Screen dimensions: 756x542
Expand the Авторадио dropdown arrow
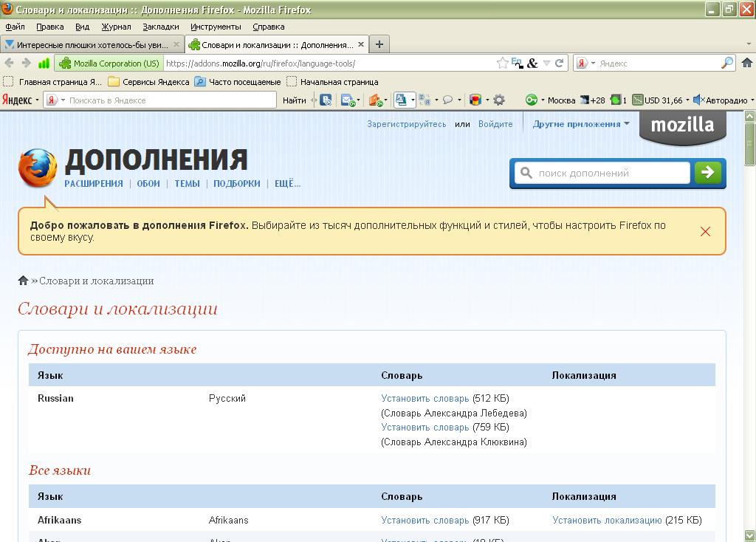coord(752,100)
